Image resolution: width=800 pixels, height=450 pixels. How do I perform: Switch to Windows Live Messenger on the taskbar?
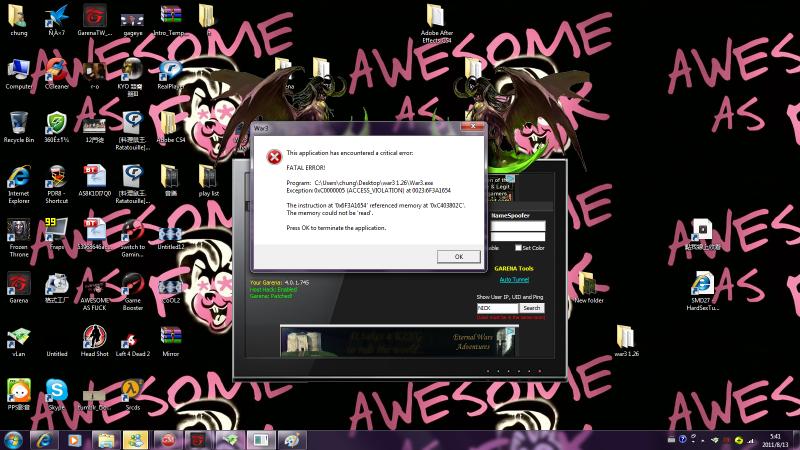[x=136, y=440]
